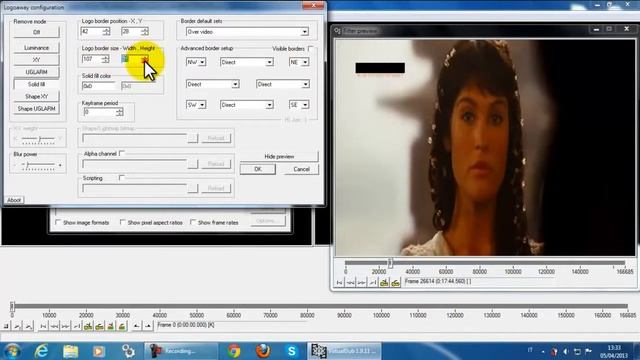Jump to end in the Filter preview window
The height and width of the screenshot is (360, 640).
[x=373, y=282]
